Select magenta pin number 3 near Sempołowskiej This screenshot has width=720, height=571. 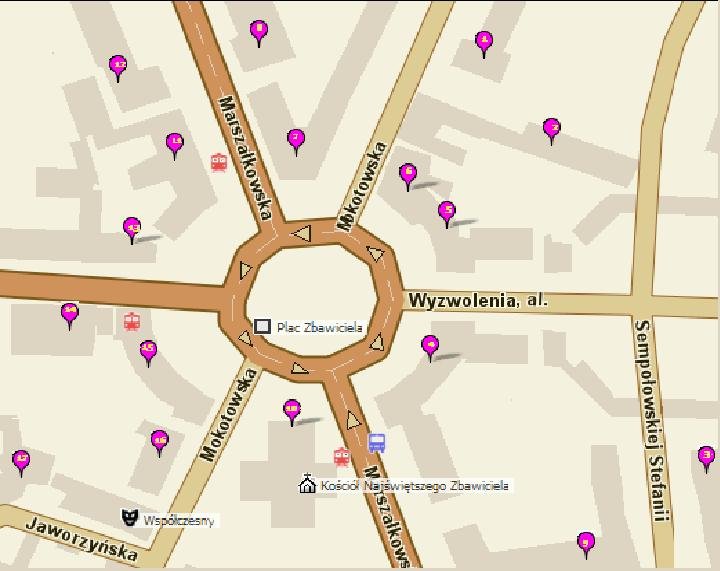706,459
